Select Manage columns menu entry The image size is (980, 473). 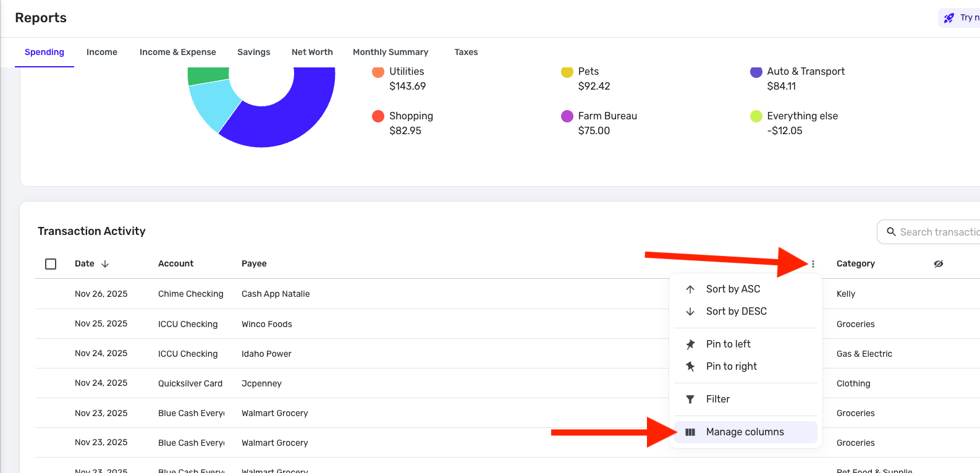tap(746, 432)
